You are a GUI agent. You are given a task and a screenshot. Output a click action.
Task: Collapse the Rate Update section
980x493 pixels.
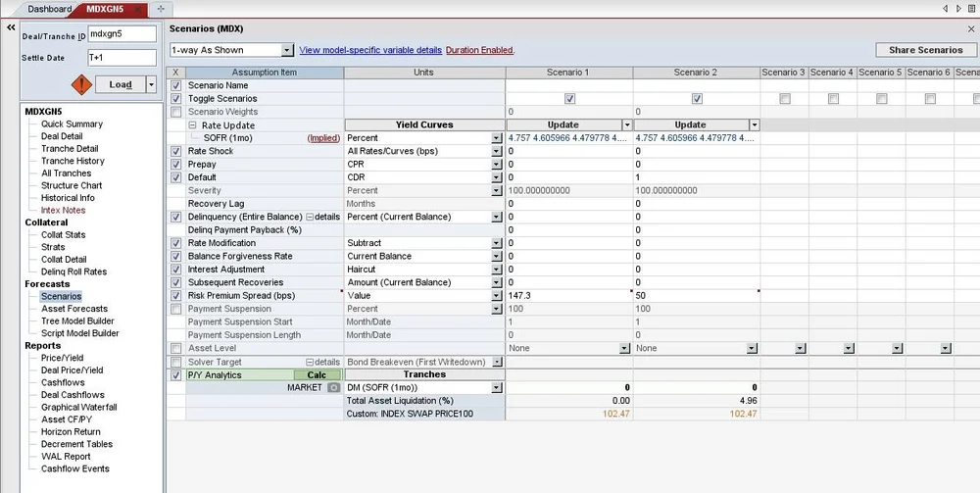pos(193,125)
